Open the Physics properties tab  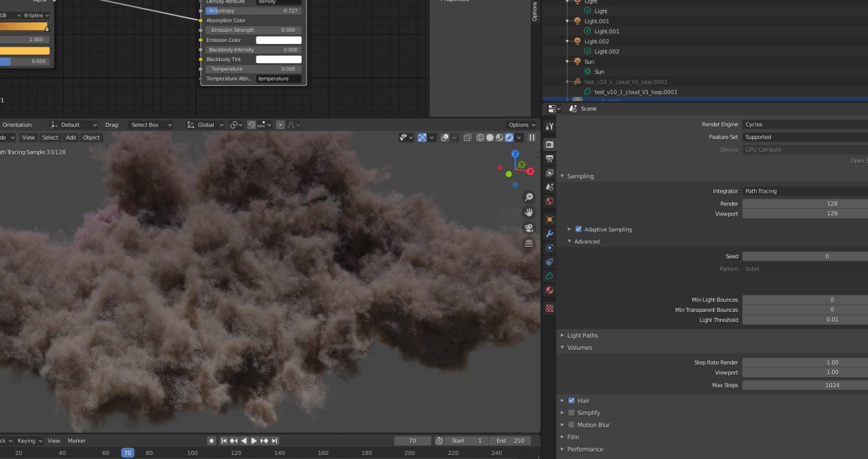coord(549,247)
